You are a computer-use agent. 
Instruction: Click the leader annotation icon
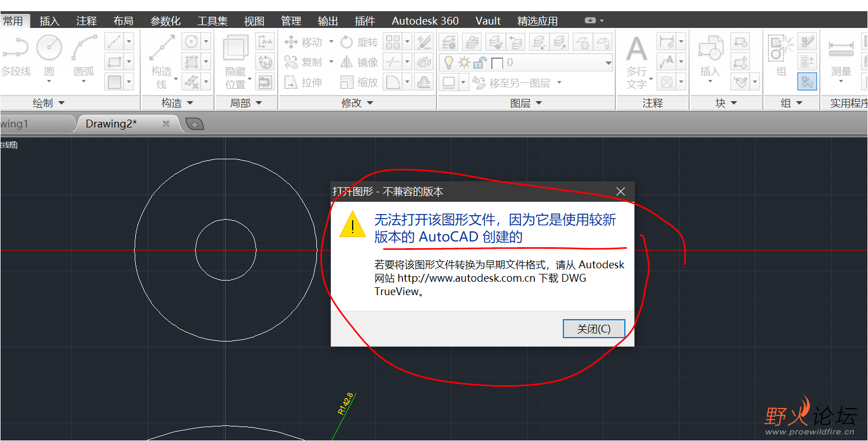[x=667, y=62]
